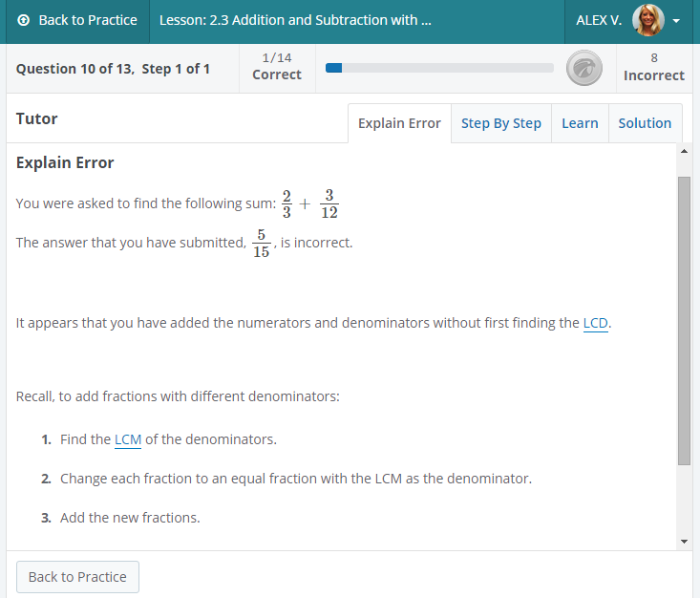Open the account dropdown caret

click(677, 21)
